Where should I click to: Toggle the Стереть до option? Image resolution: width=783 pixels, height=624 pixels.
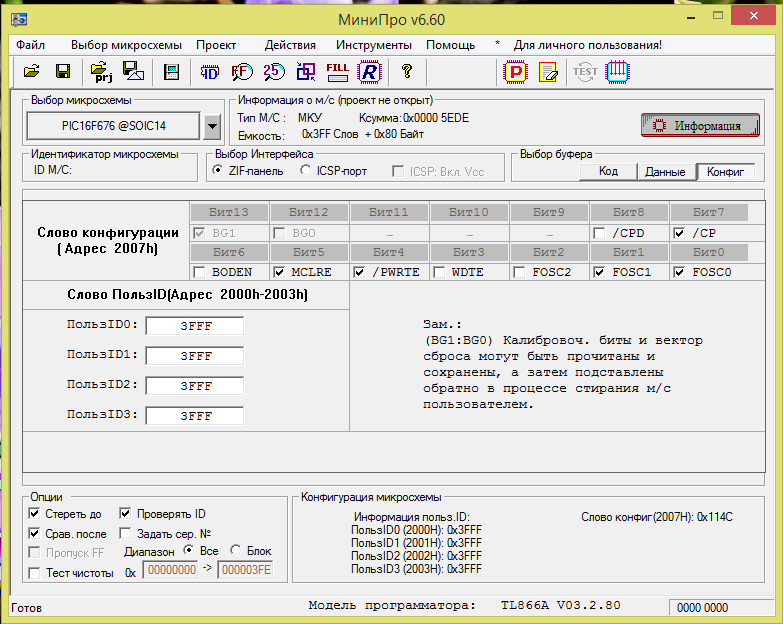pyautogui.click(x=34, y=513)
